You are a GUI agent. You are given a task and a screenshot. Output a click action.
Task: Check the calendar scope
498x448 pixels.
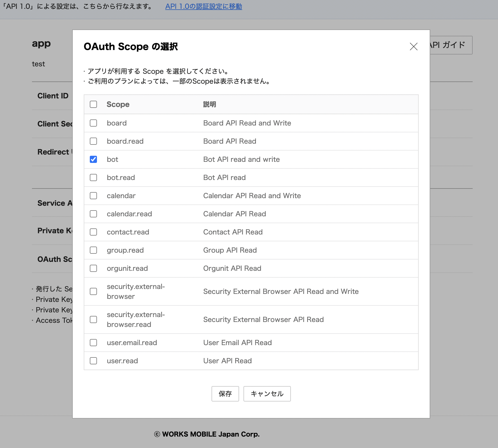[x=93, y=196]
